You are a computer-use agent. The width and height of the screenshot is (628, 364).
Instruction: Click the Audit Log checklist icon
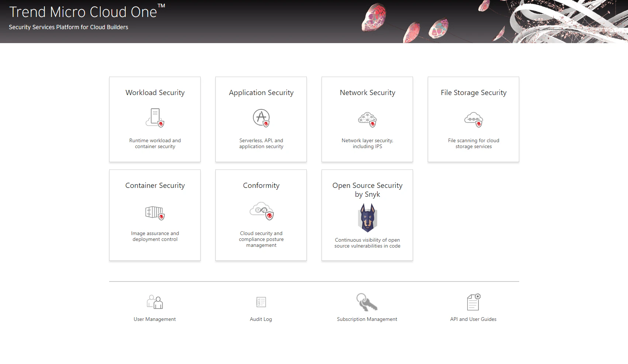[x=261, y=302]
